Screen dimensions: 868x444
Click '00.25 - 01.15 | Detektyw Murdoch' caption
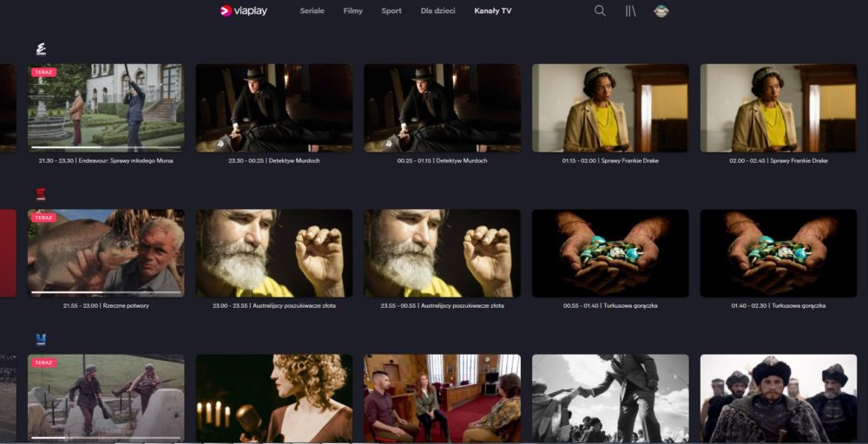pos(442,161)
